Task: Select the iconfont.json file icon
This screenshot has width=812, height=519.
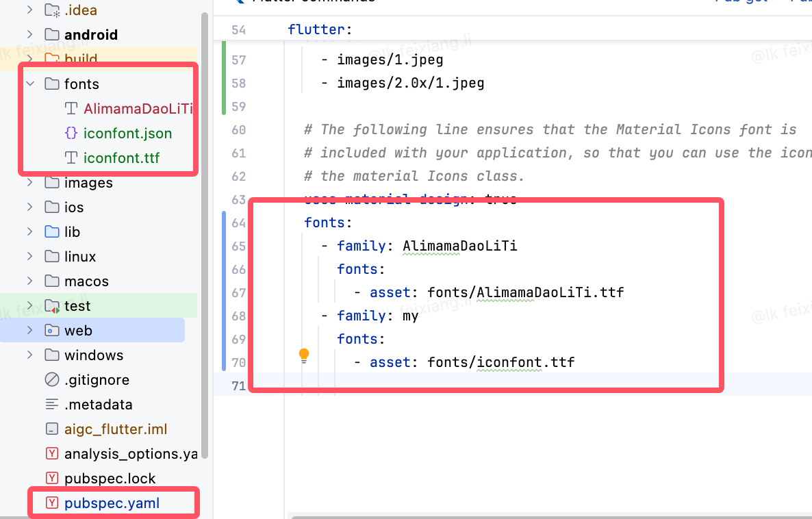Action: click(71, 133)
